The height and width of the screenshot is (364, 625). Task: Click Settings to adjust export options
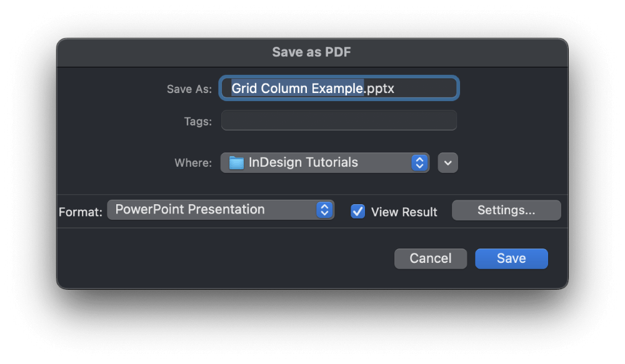506,210
